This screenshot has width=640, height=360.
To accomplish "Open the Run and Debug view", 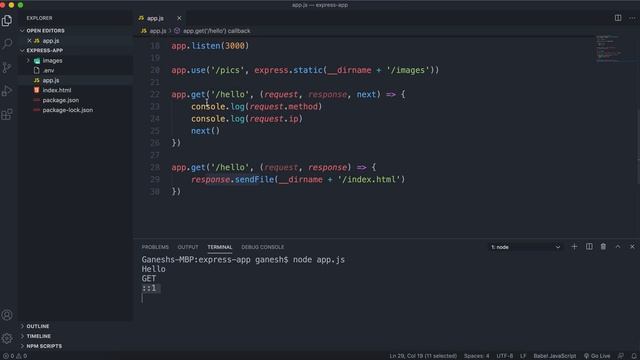I will 7,91.
